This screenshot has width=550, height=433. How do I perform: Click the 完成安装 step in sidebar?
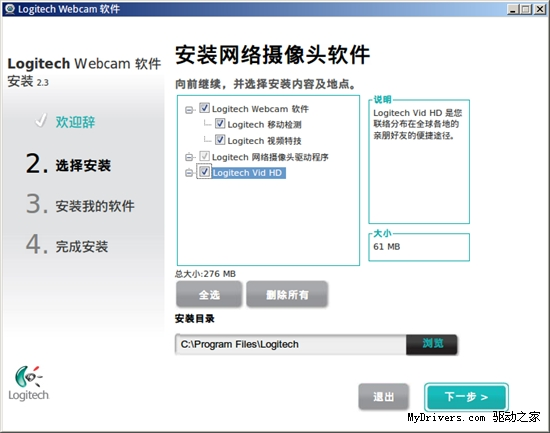coord(81,246)
